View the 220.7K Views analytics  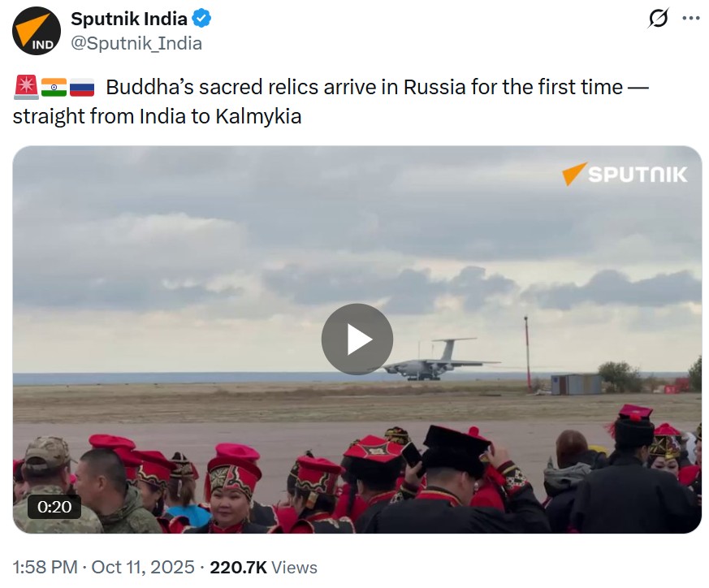click(x=263, y=567)
